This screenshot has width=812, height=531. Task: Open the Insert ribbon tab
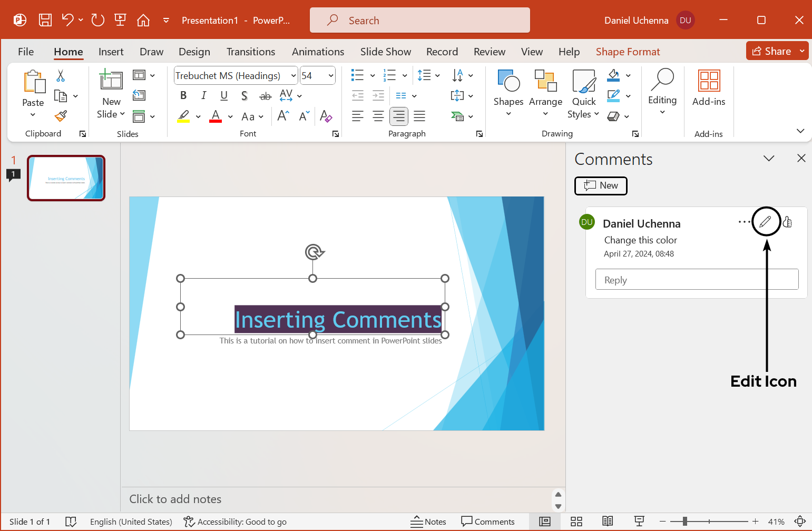point(111,52)
